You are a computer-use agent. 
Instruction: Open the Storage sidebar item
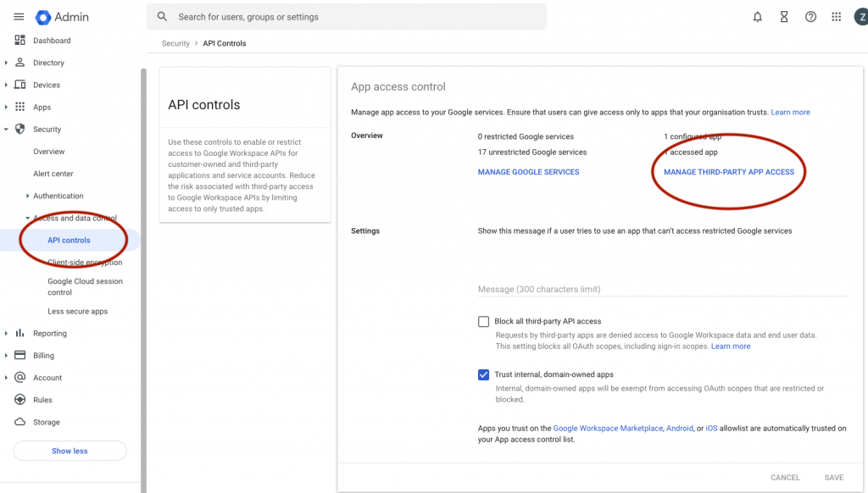coord(47,422)
